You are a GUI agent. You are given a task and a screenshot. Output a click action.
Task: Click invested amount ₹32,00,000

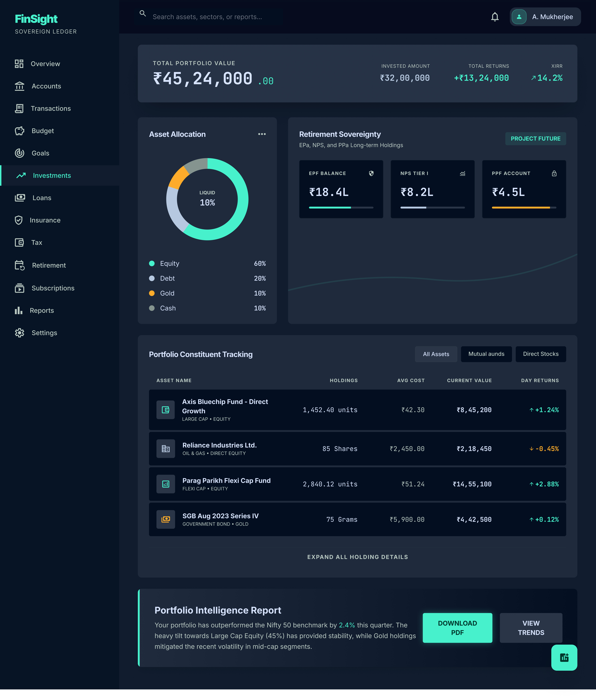tap(405, 78)
